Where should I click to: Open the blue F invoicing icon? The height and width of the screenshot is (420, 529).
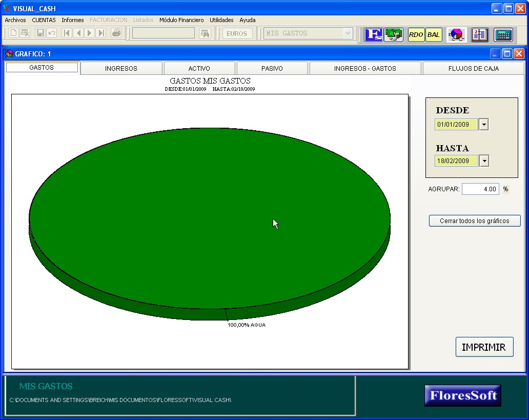[373, 34]
